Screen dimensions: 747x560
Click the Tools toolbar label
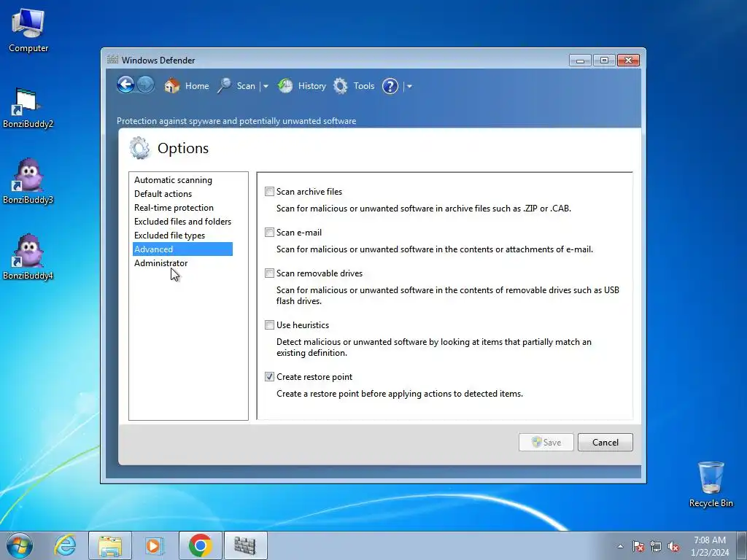(364, 86)
